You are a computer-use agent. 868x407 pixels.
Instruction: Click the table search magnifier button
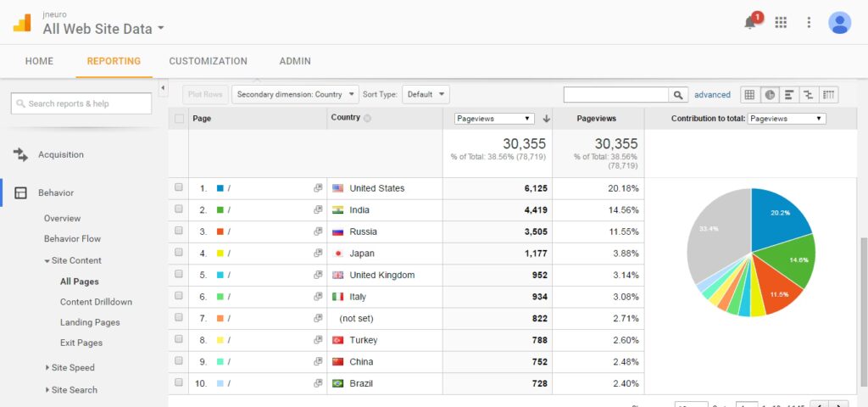(678, 95)
